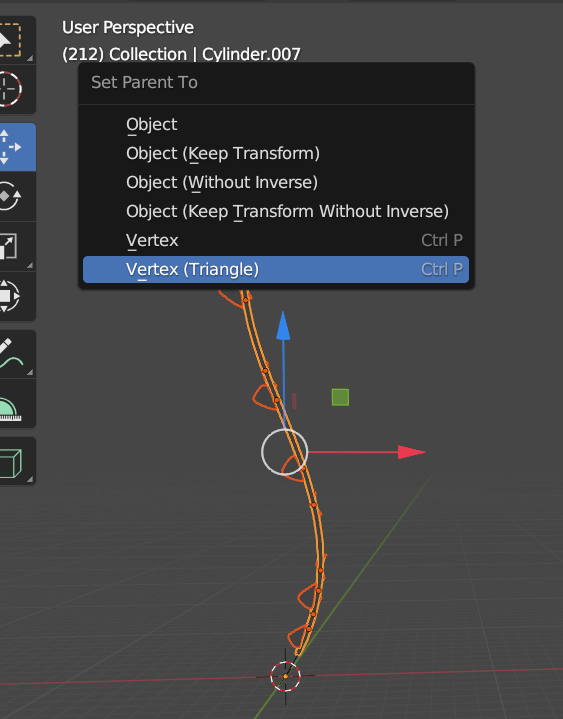Click the blue Z-axis gizmo arrow
The width and height of the screenshot is (563, 719).
coord(283,326)
